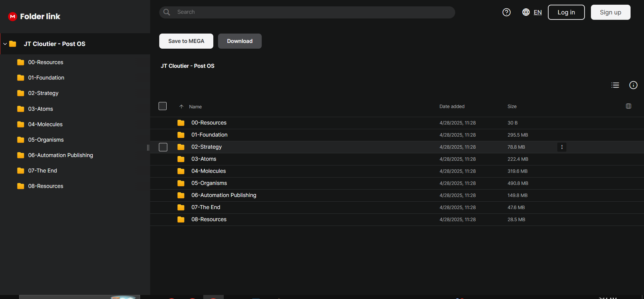Click the sort arrow beside Name
644x299 pixels.
pyautogui.click(x=181, y=107)
